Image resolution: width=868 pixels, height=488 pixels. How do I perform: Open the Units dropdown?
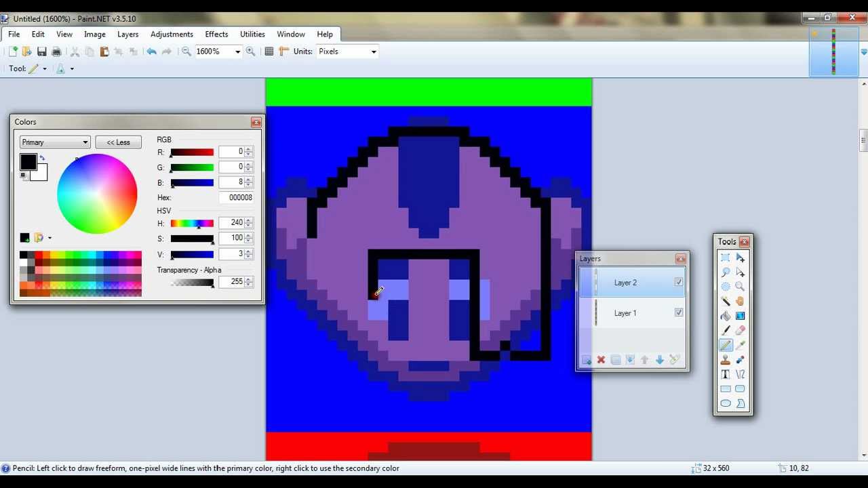point(373,52)
